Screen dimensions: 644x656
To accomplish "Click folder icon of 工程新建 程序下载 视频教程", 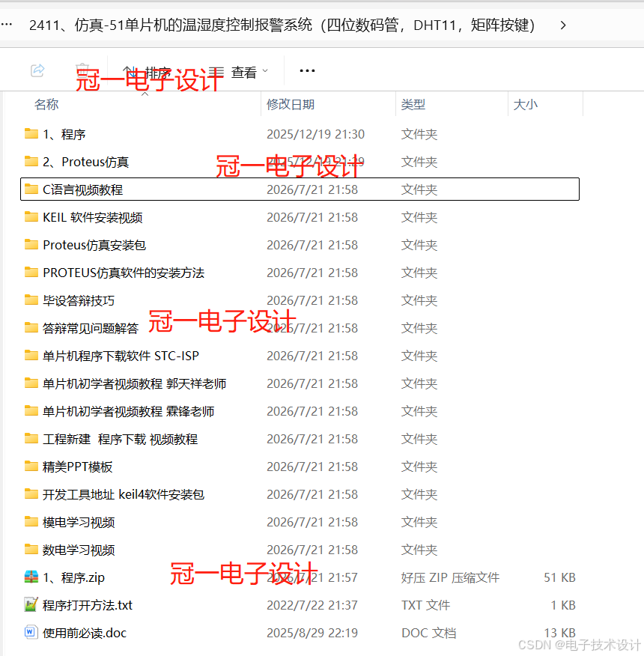I will coord(31,438).
